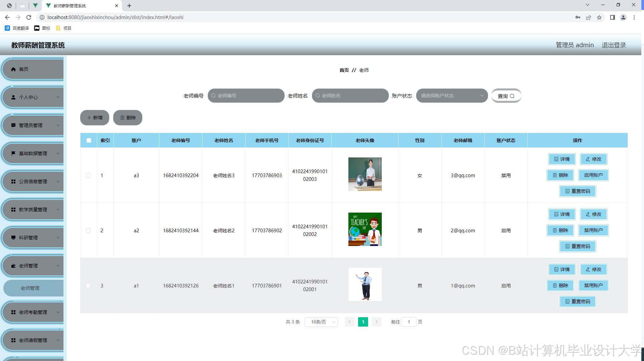Open the 账户状态 filter dropdown
The height and width of the screenshot is (361, 644).
click(x=452, y=96)
